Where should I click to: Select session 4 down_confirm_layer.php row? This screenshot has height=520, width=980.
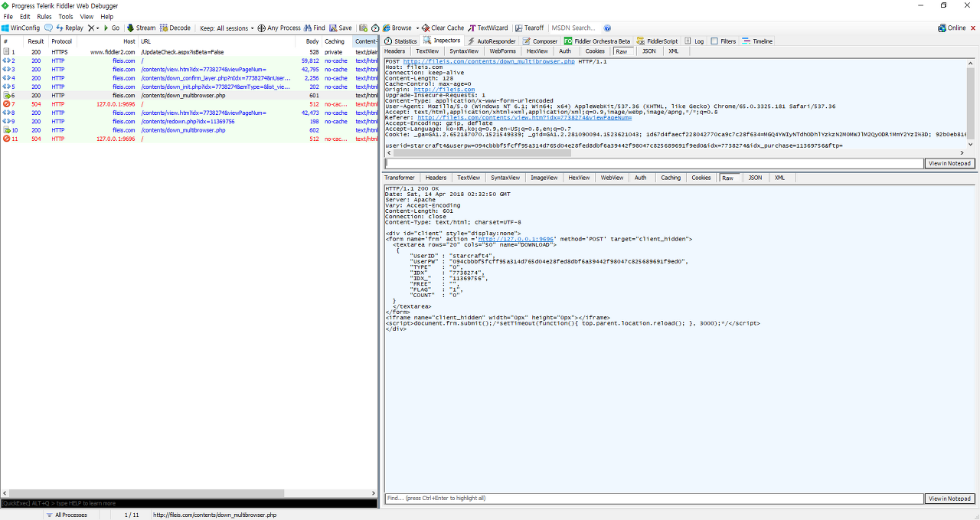pos(189,78)
